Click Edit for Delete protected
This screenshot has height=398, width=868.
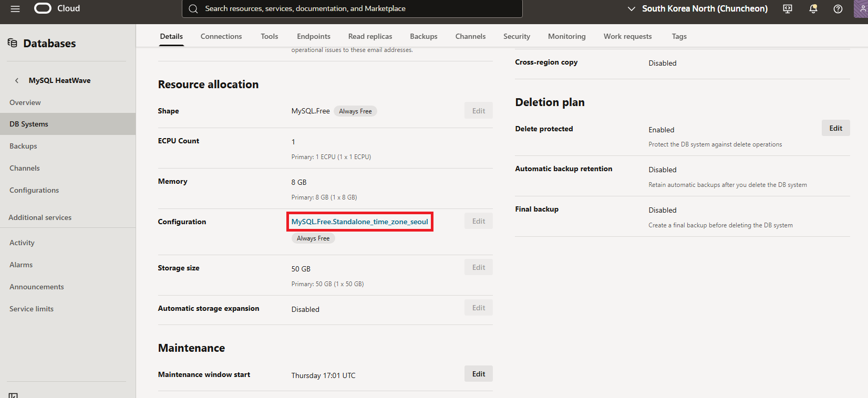[835, 128]
